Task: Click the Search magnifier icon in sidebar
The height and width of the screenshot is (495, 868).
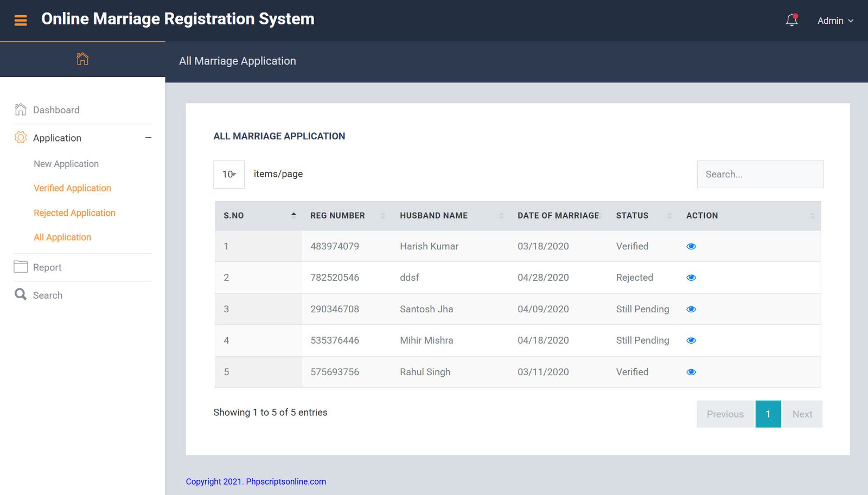Action: coord(21,294)
